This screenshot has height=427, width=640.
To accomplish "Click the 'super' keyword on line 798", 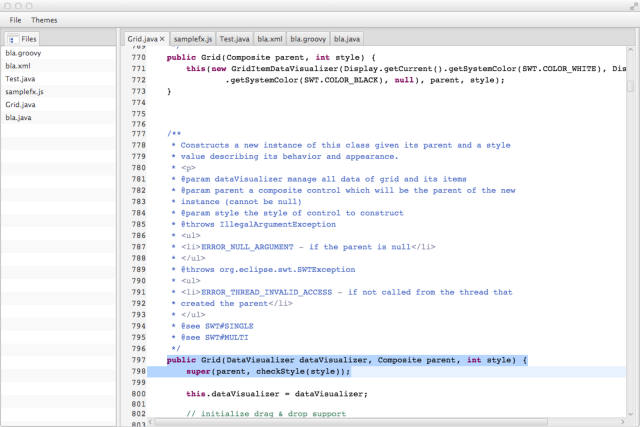I will pos(198,371).
